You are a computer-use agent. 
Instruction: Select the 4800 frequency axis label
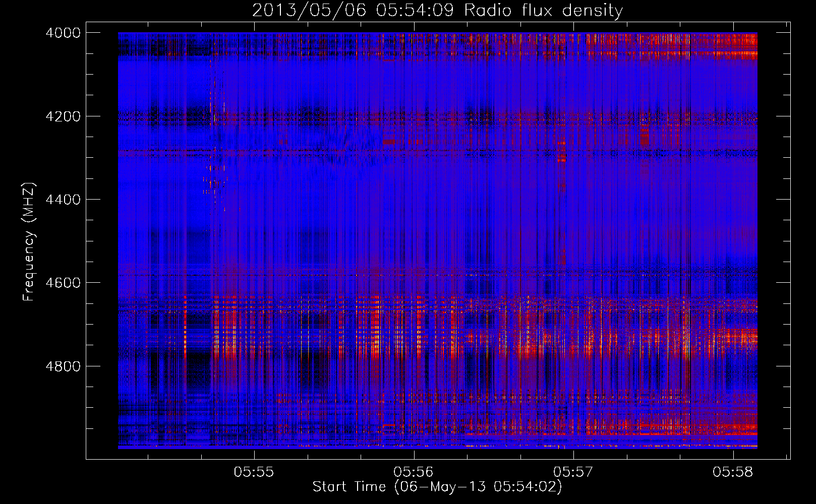click(63, 366)
